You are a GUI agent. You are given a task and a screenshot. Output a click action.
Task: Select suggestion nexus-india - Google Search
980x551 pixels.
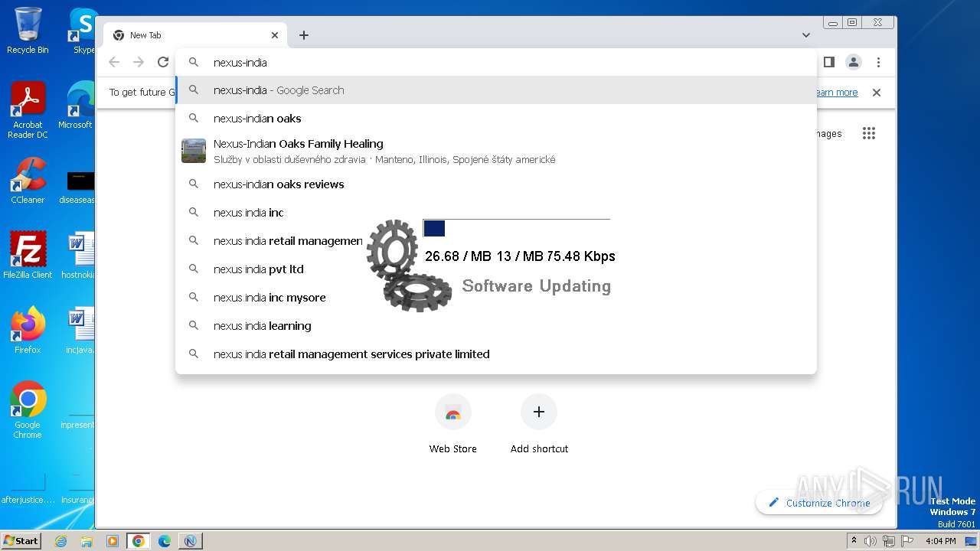click(496, 90)
